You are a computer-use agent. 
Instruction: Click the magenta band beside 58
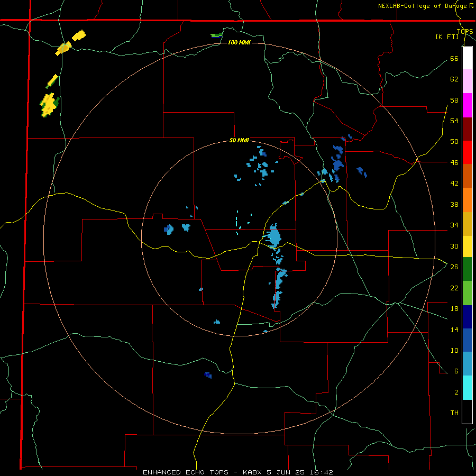pos(467,105)
